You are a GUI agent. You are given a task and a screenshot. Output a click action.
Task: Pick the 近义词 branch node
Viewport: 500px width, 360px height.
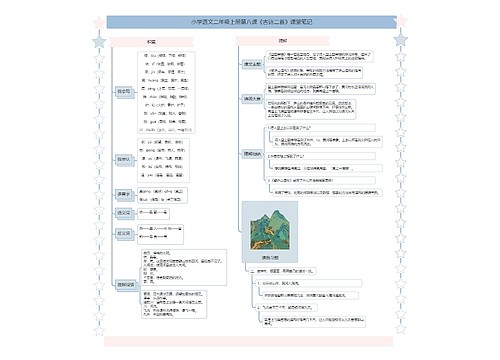point(124,213)
